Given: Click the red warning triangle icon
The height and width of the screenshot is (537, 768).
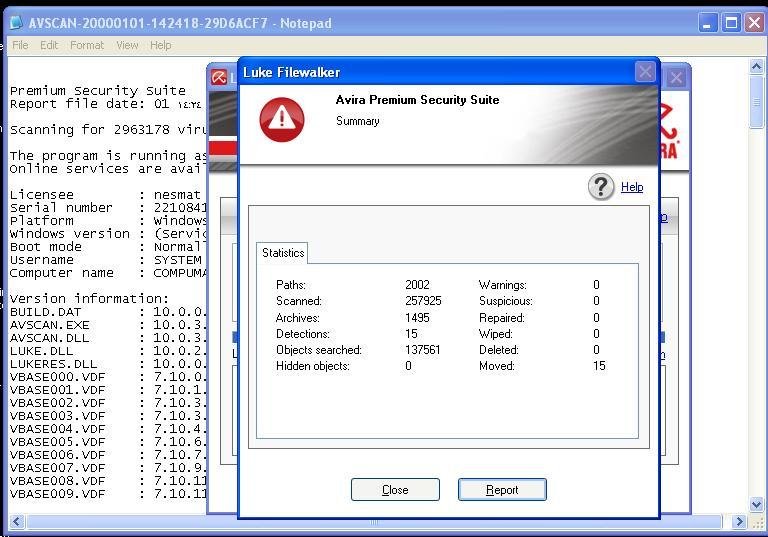Looking at the screenshot, I should pos(282,120).
